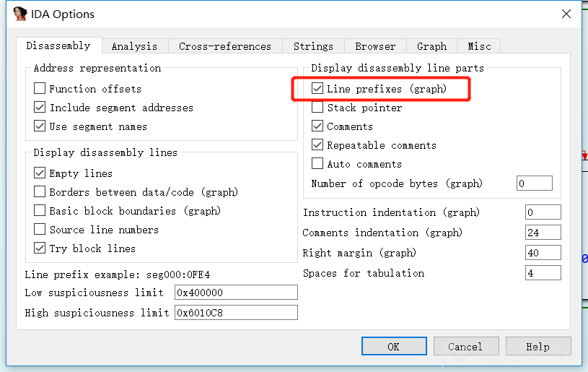Screen dimensions: 588x372
Task: Go to the Strings tab
Action: click(x=313, y=46)
